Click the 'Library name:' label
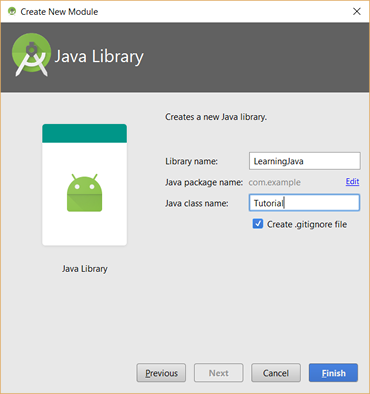This screenshot has width=370, height=394. (191, 161)
